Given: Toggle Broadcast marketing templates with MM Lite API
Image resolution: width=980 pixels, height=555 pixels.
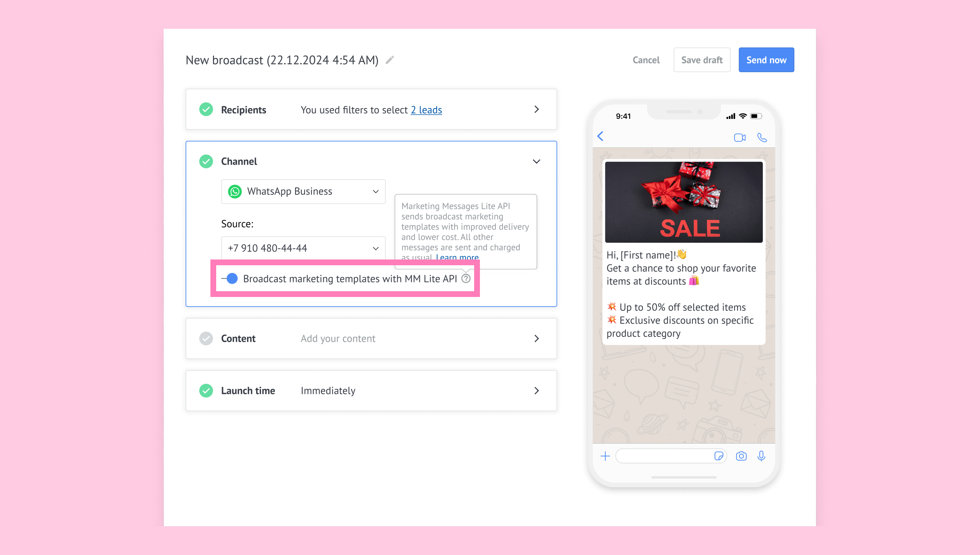Looking at the screenshot, I should coord(230,279).
